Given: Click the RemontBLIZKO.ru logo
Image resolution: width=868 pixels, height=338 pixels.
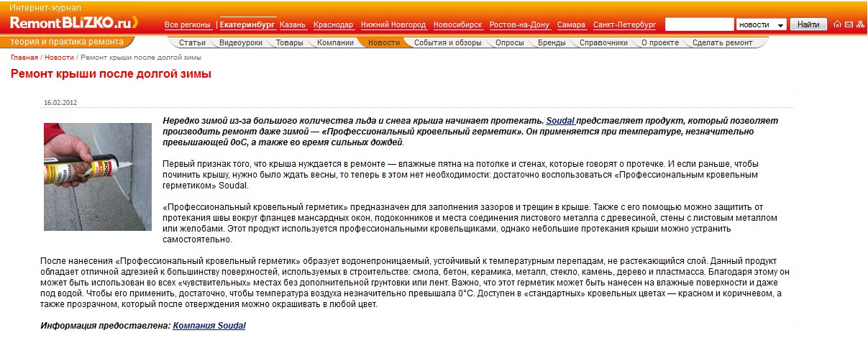Looking at the screenshot, I should click(75, 23).
